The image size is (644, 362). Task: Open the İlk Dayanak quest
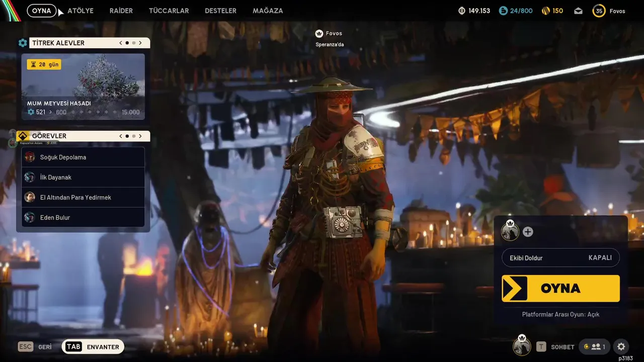point(83,177)
